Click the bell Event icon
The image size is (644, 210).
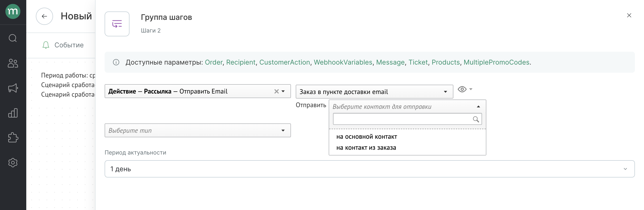(x=46, y=45)
